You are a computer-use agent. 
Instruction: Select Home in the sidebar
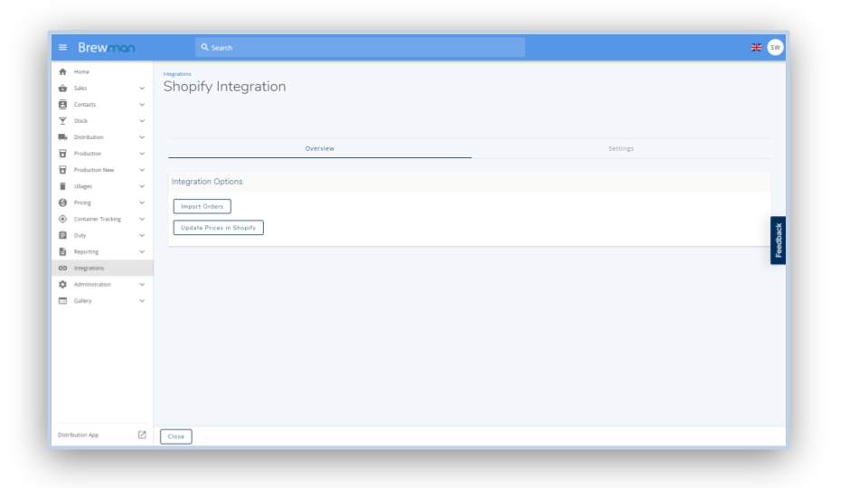click(102, 72)
